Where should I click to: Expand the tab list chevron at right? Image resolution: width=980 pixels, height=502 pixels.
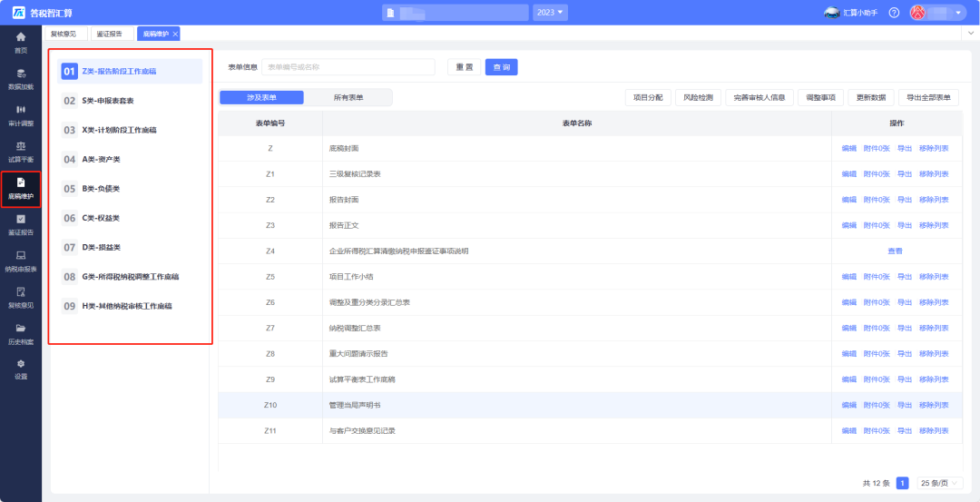[x=971, y=33]
